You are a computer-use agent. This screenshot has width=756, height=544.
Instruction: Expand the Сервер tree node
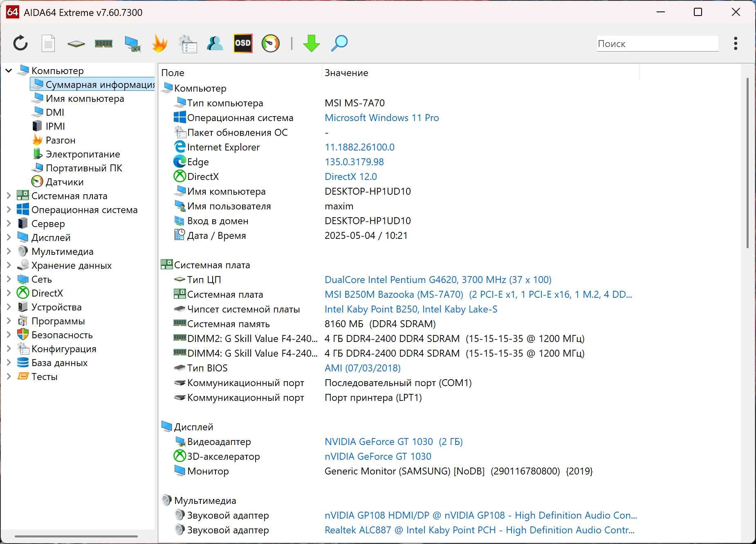coord(9,224)
